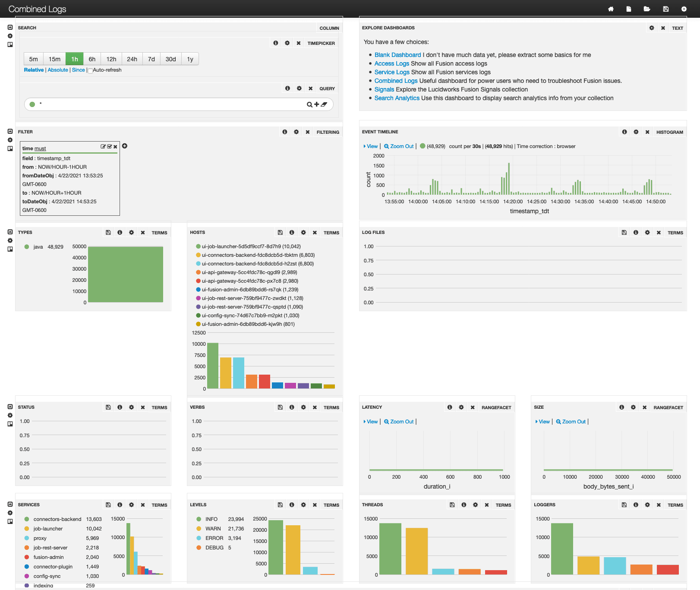Edit the time must filter
Viewport: 700px width, 590px height.
(103, 147)
